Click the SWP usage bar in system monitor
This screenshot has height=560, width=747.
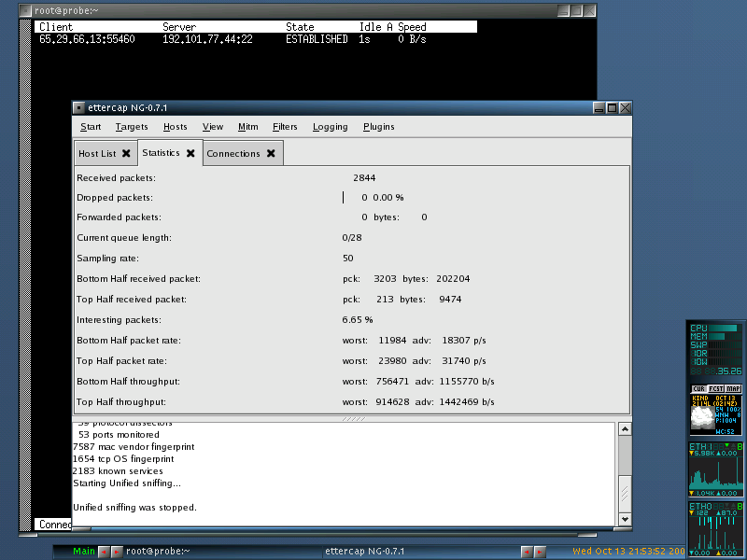click(x=725, y=344)
